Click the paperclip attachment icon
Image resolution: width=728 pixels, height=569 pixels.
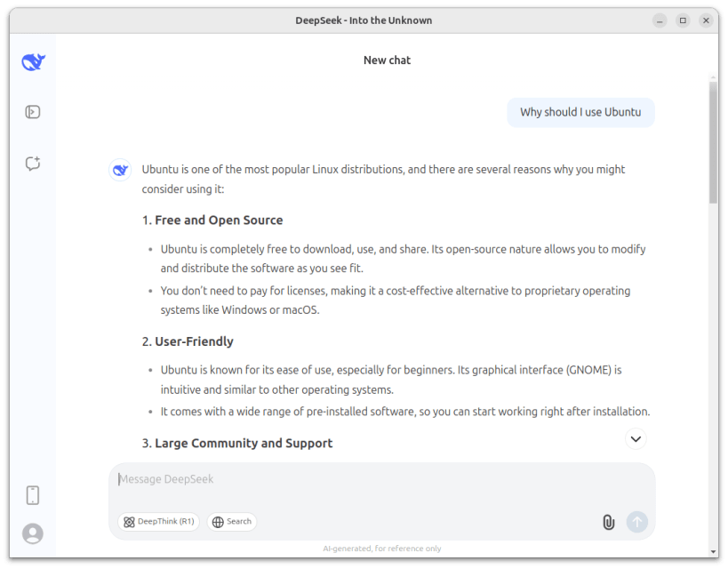[x=608, y=522]
